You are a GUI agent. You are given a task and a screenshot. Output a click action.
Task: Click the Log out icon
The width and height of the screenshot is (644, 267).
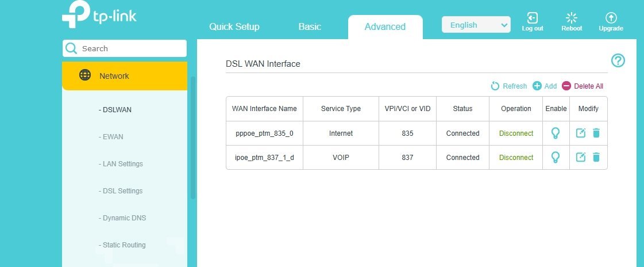533,18
